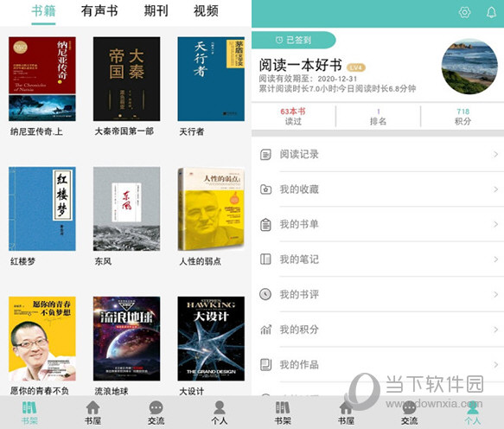Switch to the 视频 tab
Image resolution: width=504 pixels, height=429 pixels.
206,11
